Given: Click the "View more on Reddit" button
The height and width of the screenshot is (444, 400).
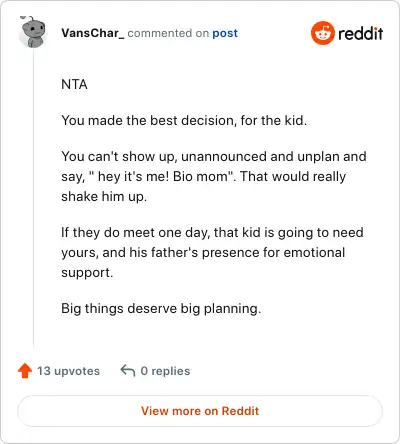Looking at the screenshot, I should [x=200, y=411].
